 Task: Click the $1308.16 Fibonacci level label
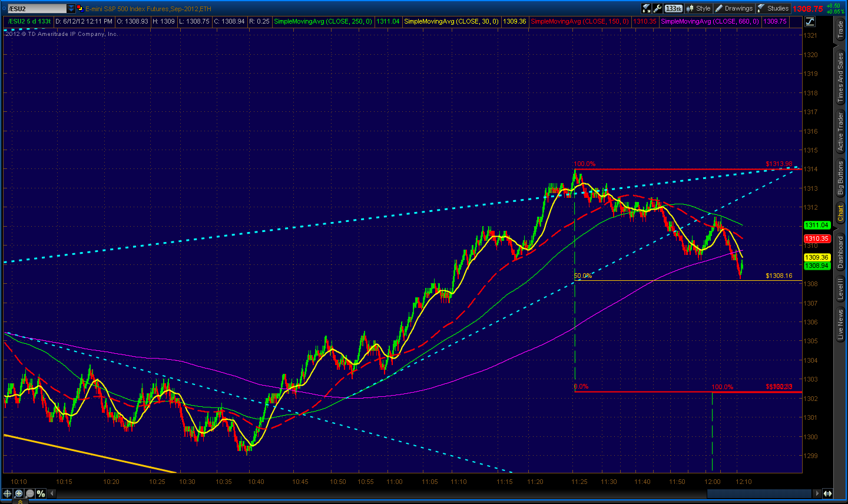[x=779, y=276]
